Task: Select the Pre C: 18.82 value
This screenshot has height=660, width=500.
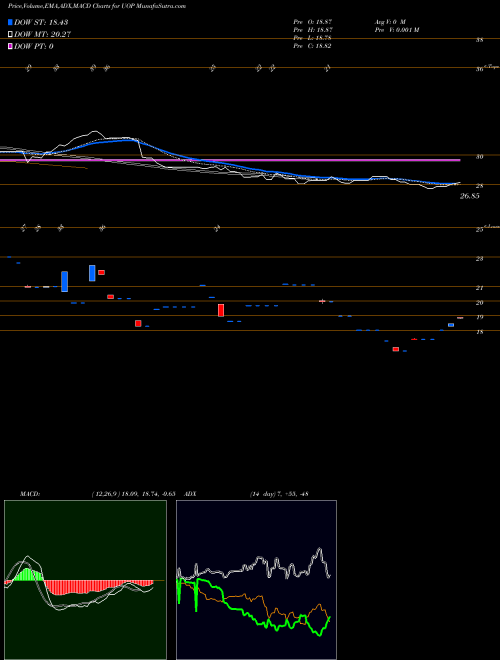Action: 312,46
